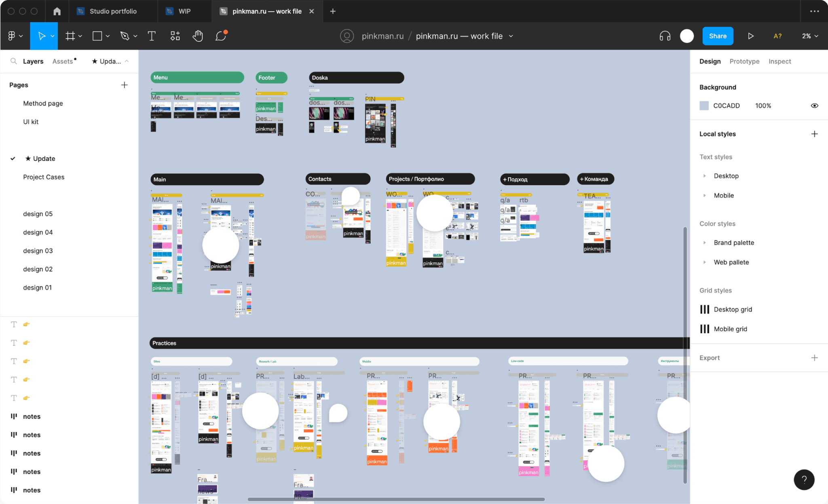This screenshot has width=828, height=504.
Task: Open Move tools dropdown arrow
Action: coord(53,36)
